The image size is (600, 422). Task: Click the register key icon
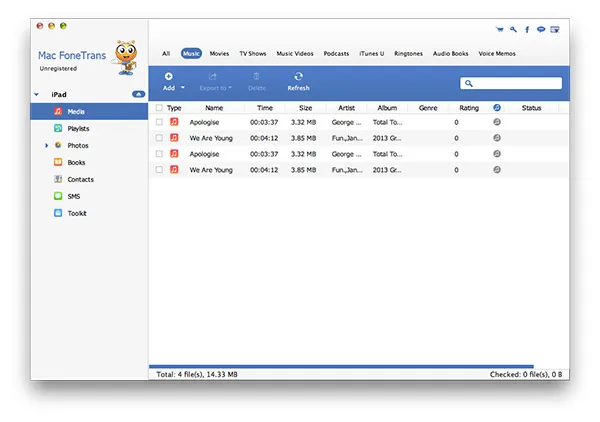[514, 29]
